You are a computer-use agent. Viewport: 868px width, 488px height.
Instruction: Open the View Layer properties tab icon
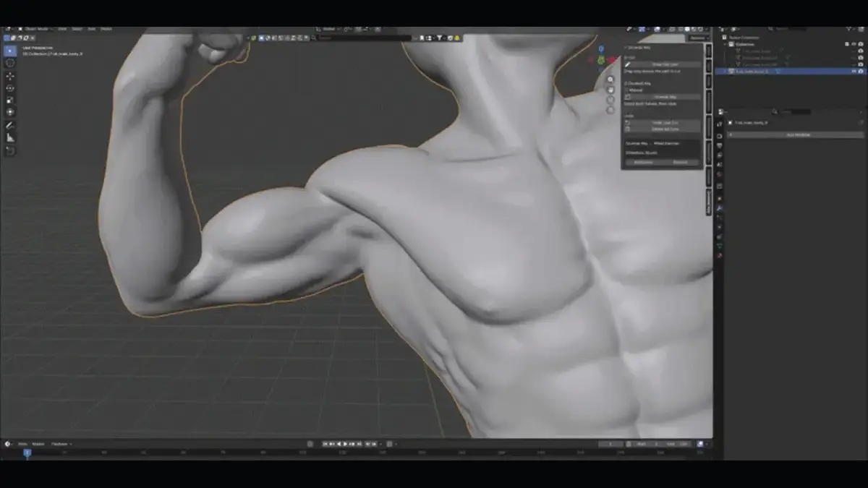[720, 155]
